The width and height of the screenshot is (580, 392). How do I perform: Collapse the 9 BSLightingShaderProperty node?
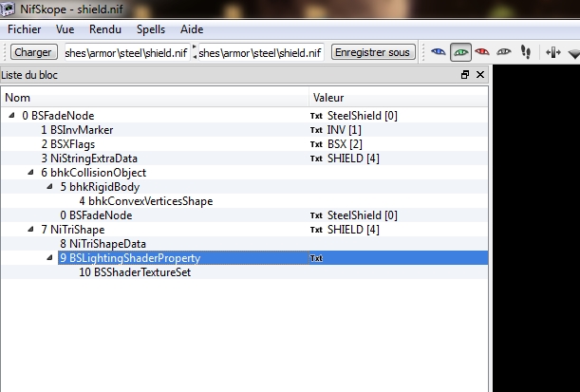click(50, 258)
